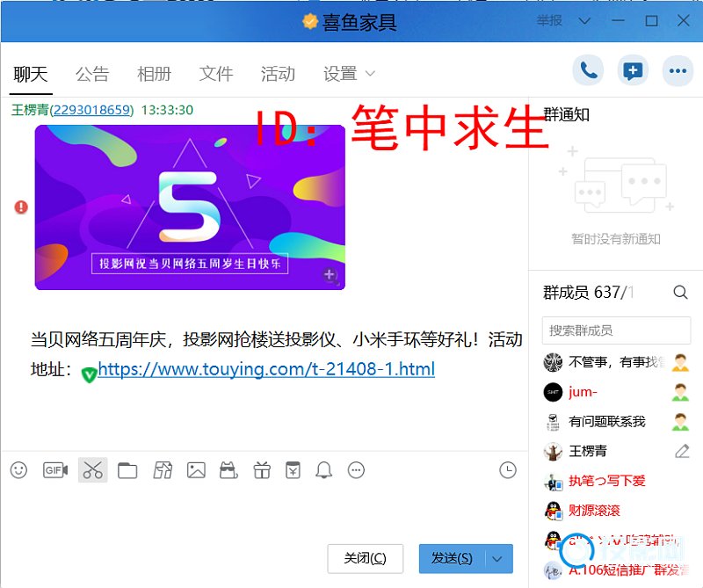Click the admin badge next to jum-

[x=680, y=393]
